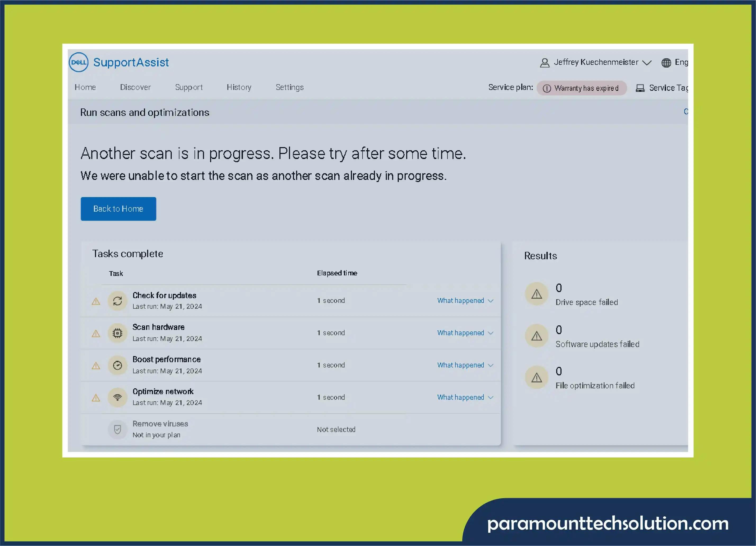Click the File optimization failed warning icon
Viewport: 756px width, 546px height.
[537, 378]
